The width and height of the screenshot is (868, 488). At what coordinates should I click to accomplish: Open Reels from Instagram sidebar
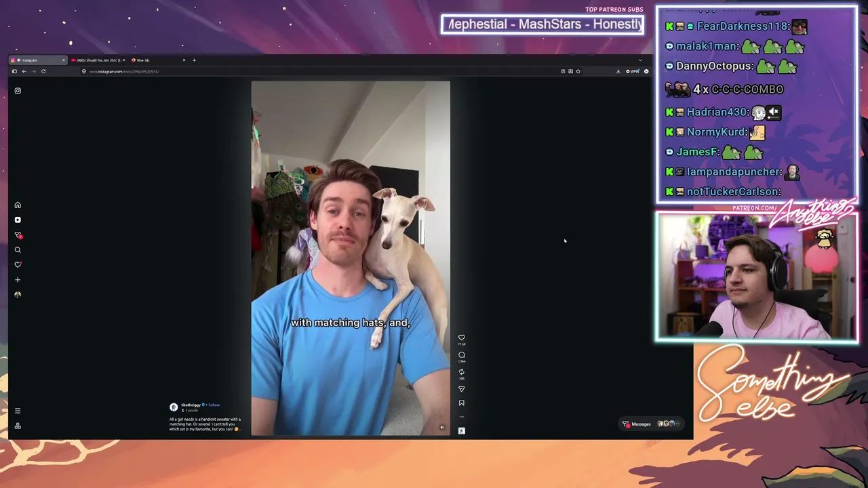coord(18,220)
